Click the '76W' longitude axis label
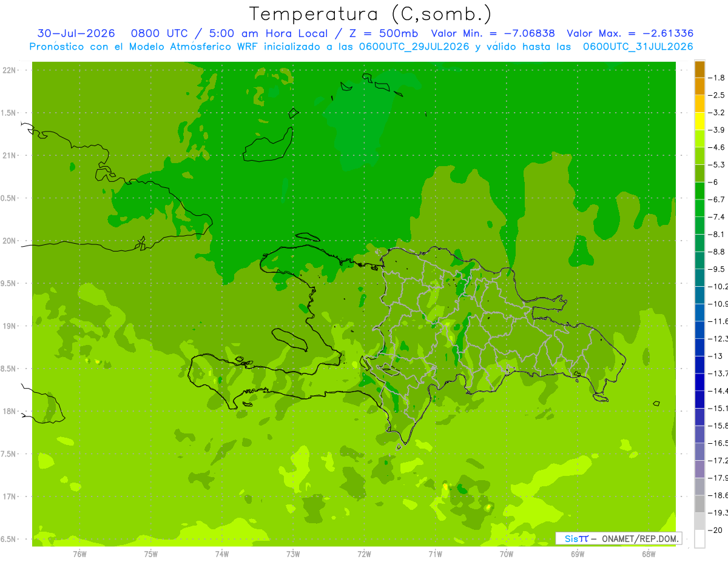728x562 pixels. click(x=79, y=554)
